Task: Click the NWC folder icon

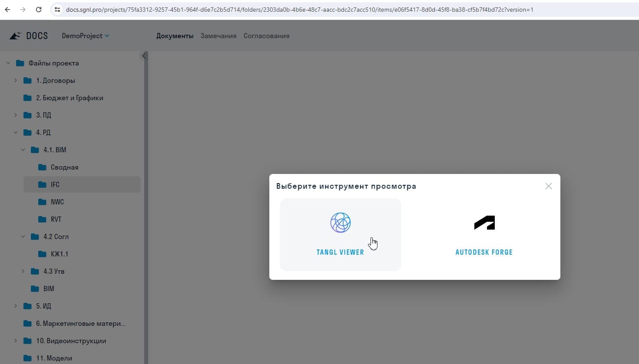Action: 41,201
